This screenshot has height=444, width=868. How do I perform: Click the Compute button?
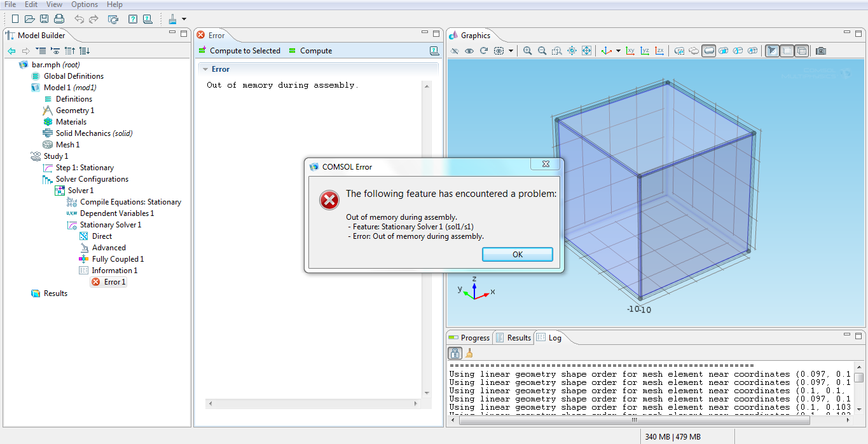310,51
